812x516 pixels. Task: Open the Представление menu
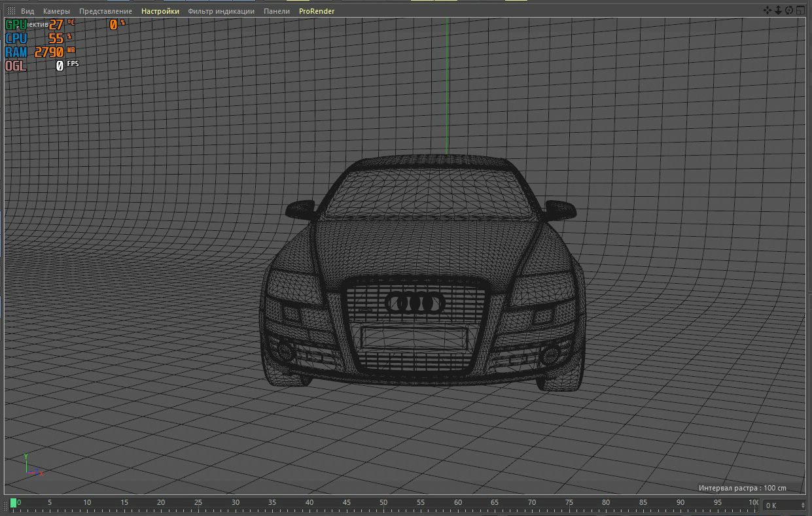[x=105, y=11]
